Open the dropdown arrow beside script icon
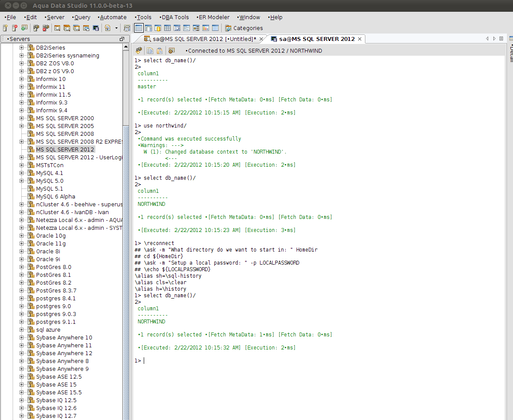This screenshot has height=420, width=513. pyautogui.click(x=116, y=28)
